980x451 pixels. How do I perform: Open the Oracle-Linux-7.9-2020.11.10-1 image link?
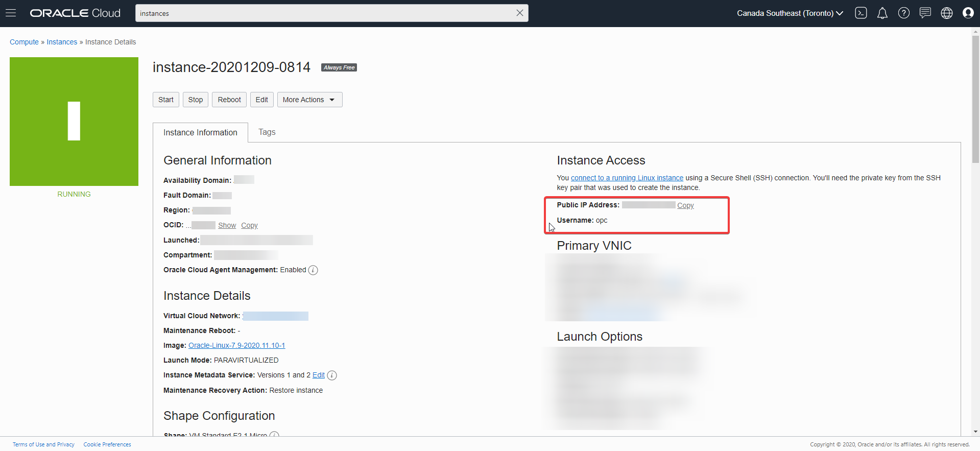tap(237, 346)
